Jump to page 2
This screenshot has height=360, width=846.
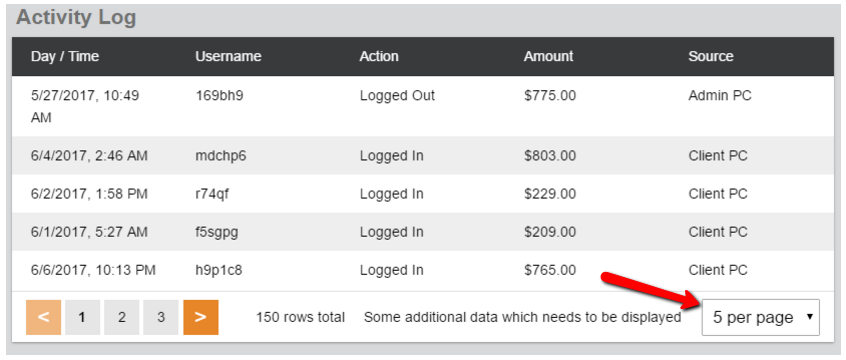pyautogui.click(x=122, y=317)
